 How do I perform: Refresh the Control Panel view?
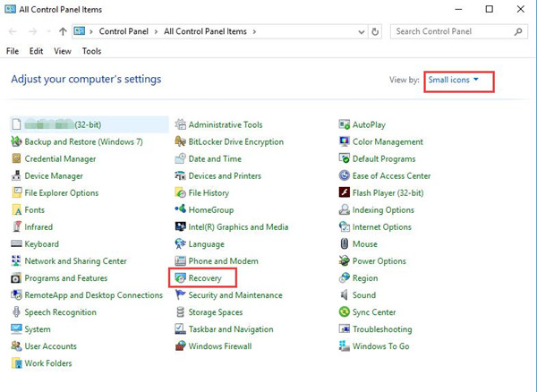pos(375,32)
